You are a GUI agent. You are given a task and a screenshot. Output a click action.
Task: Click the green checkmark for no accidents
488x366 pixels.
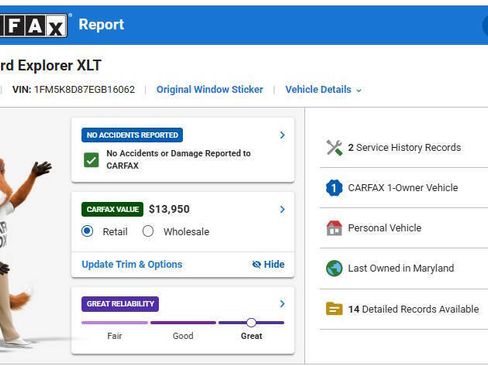pos(91,160)
